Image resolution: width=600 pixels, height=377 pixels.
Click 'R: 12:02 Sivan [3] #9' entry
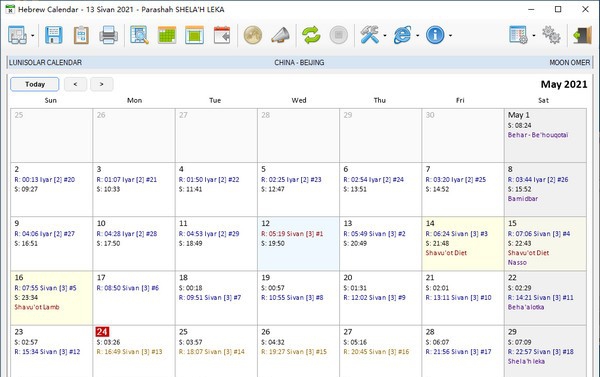374,297
